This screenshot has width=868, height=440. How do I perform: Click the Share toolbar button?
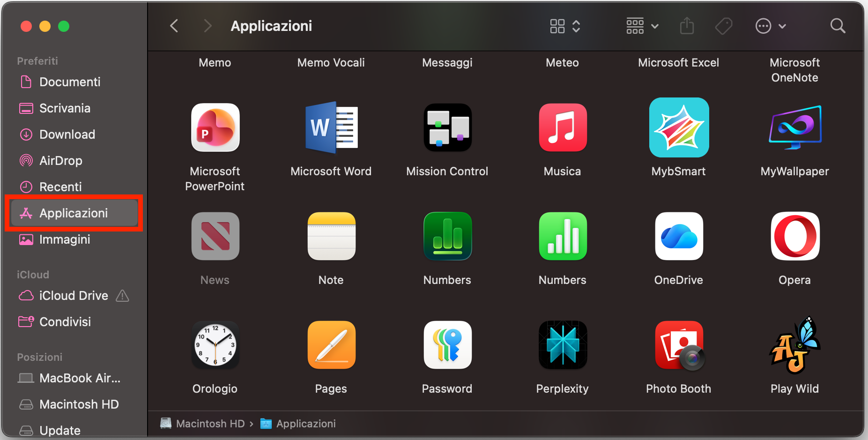click(687, 26)
